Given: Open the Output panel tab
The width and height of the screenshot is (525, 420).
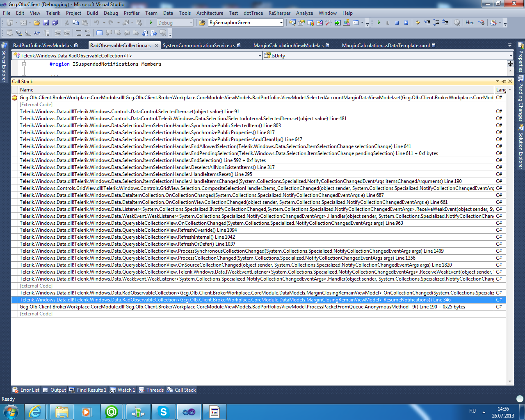Looking at the screenshot, I should click(x=54, y=390).
